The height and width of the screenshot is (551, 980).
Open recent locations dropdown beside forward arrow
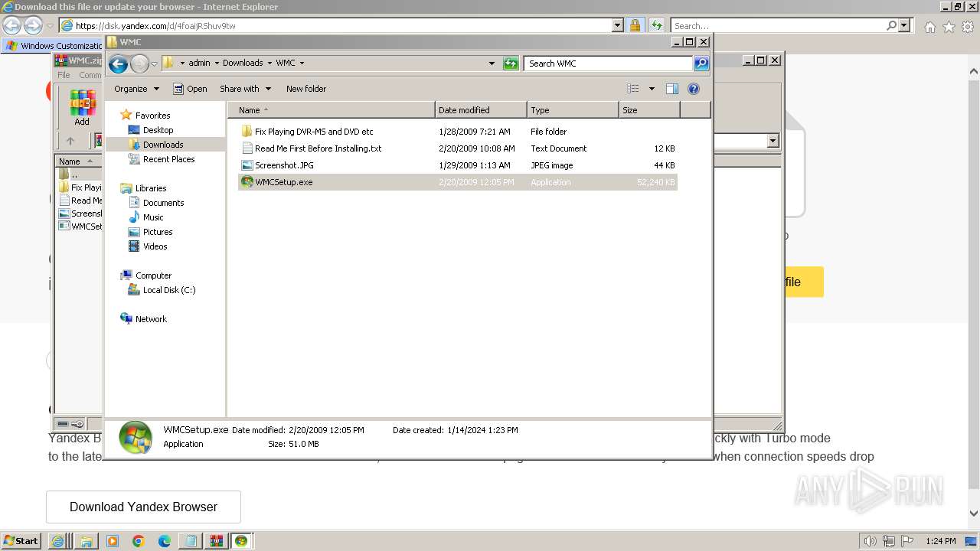pos(154,64)
